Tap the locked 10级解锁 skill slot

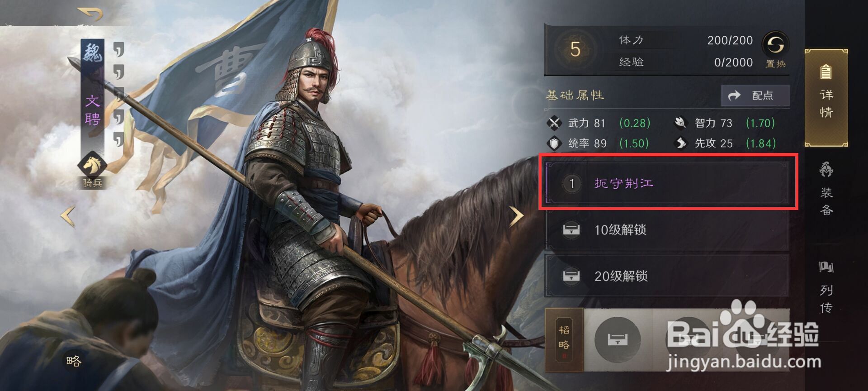(x=667, y=230)
